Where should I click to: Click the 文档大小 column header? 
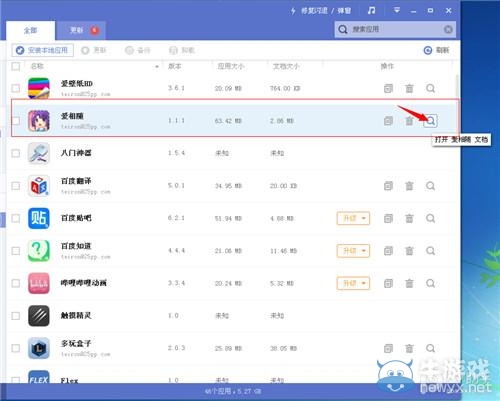coord(286,66)
